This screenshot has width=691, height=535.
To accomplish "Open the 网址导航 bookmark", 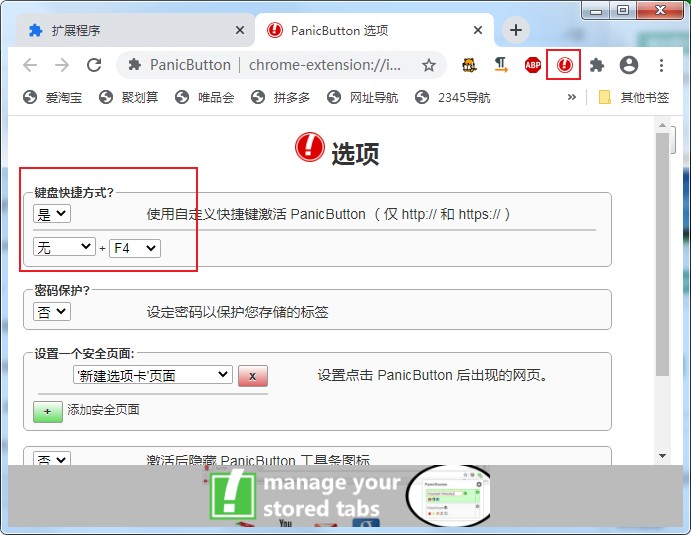I will click(x=362, y=97).
